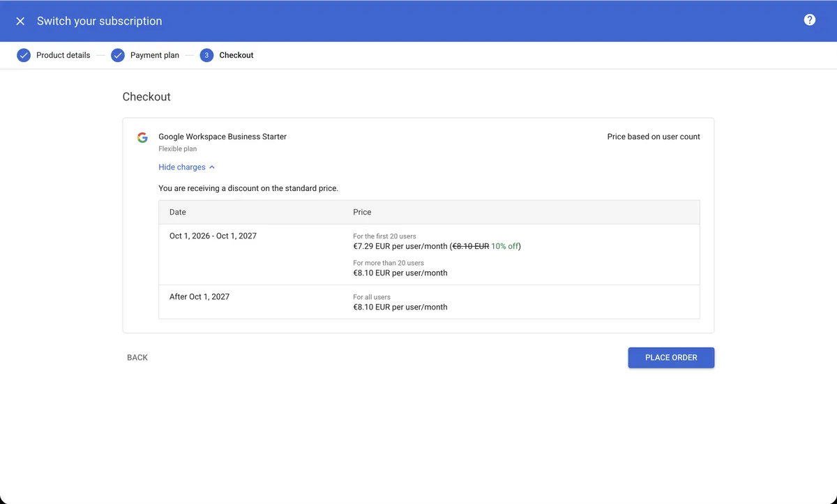Viewport: 837px width, 504px height.
Task: Click the For the first 20 users label
Action: click(x=384, y=236)
